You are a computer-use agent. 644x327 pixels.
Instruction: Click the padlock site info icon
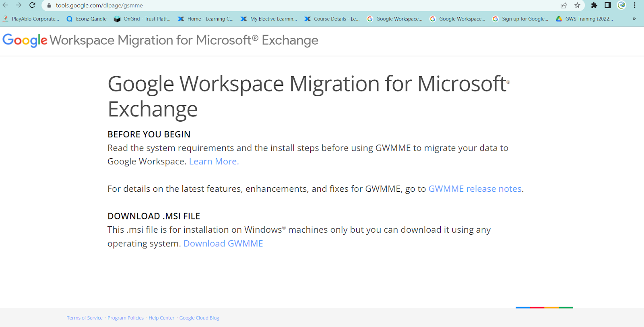pyautogui.click(x=49, y=6)
